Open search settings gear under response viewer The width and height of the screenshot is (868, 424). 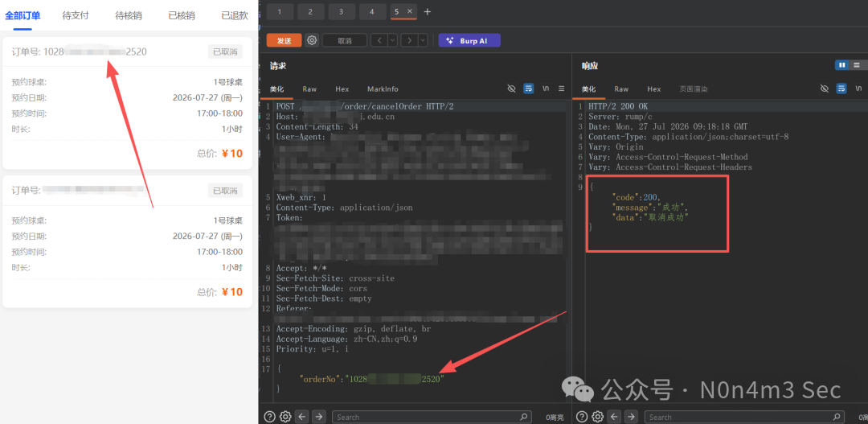[x=597, y=416]
